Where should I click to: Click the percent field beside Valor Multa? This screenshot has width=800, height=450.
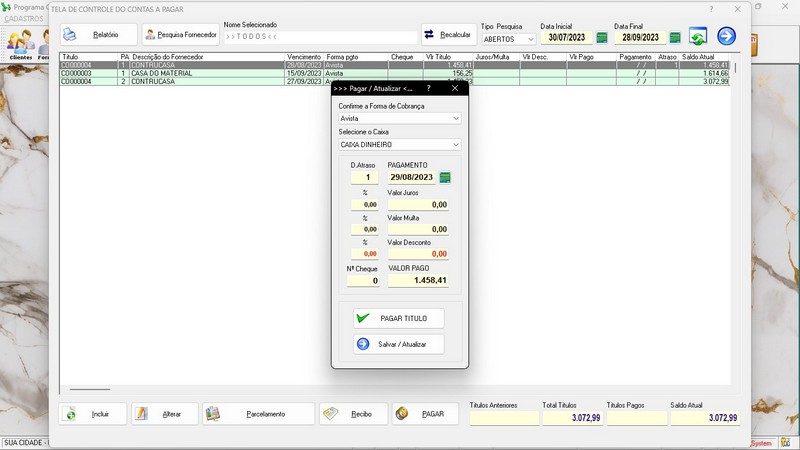[364, 229]
